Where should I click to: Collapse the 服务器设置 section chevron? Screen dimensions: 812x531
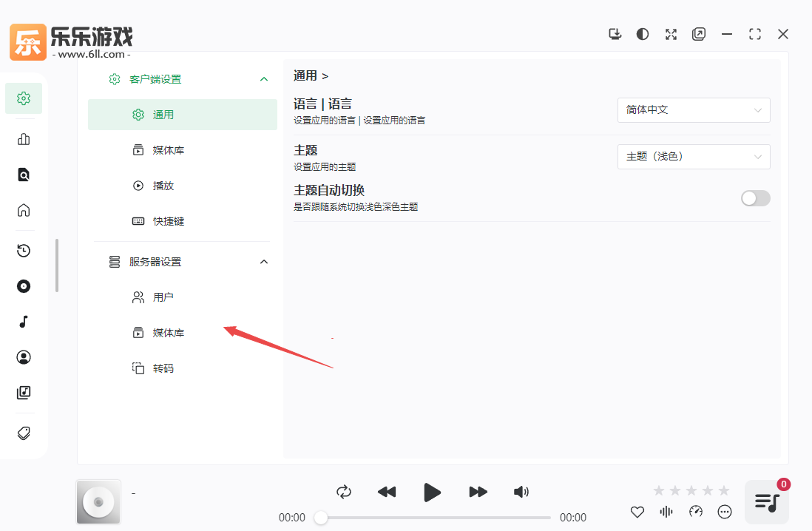click(x=263, y=262)
